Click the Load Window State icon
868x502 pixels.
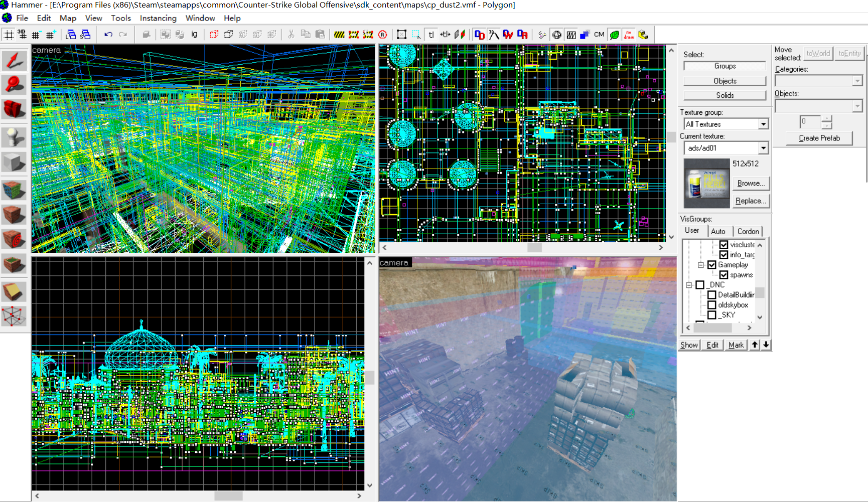71,35
